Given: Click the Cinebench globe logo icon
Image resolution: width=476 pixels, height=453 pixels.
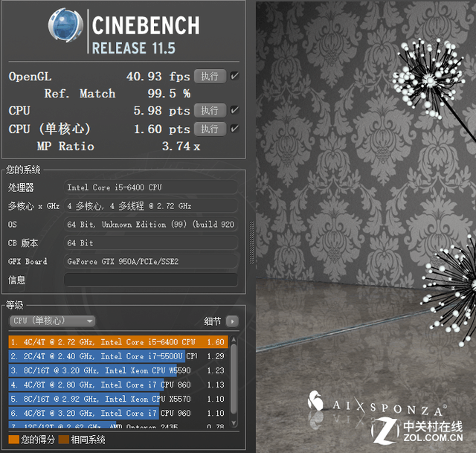Looking at the screenshot, I should [65, 25].
